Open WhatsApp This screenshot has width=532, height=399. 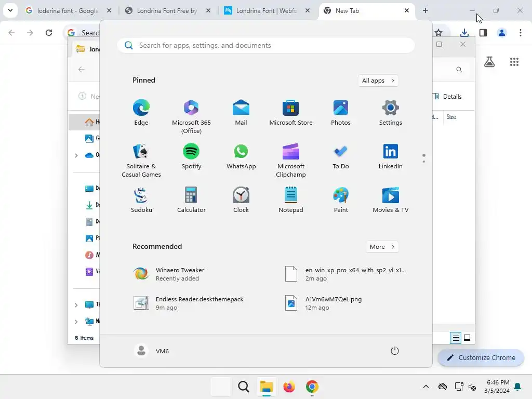(241, 156)
